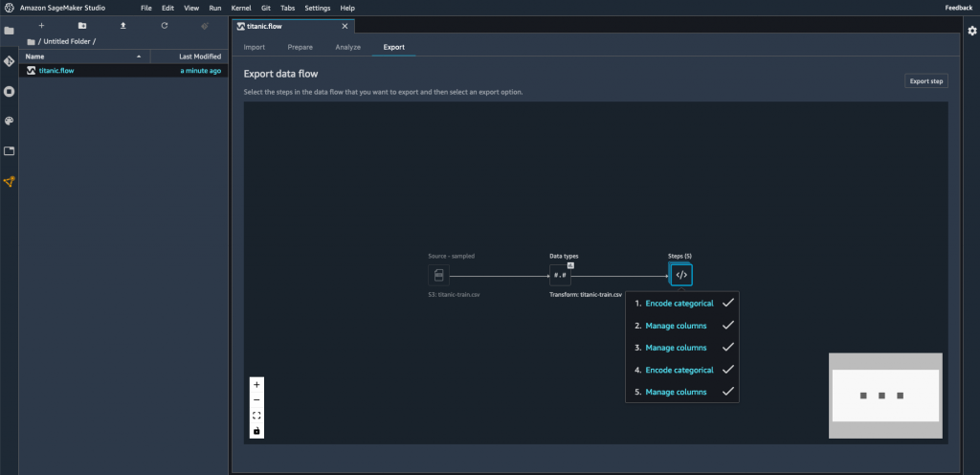Zoom in on the flow canvas
Screen dimensions: 980x475
click(x=256, y=385)
